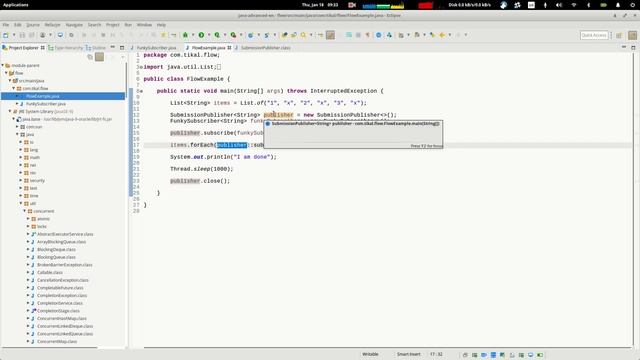
Task: Click the green Run button in toolbar
Action: pos(201,36)
